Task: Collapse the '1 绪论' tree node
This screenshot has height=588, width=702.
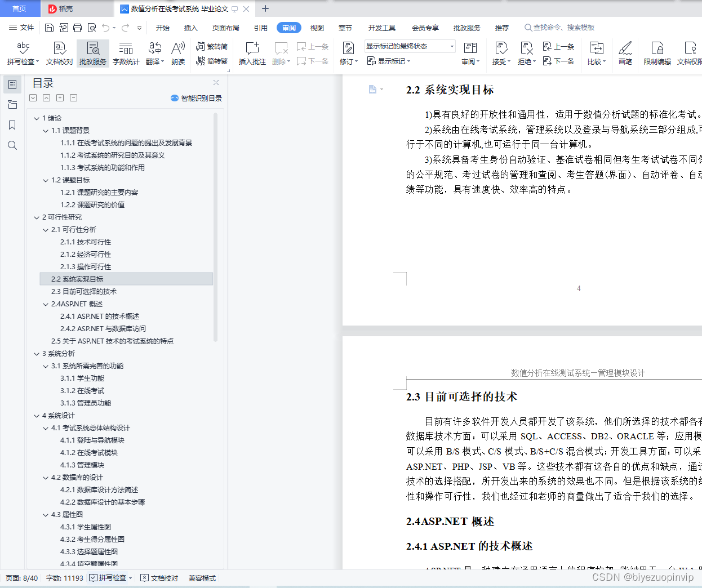Action: coord(37,118)
